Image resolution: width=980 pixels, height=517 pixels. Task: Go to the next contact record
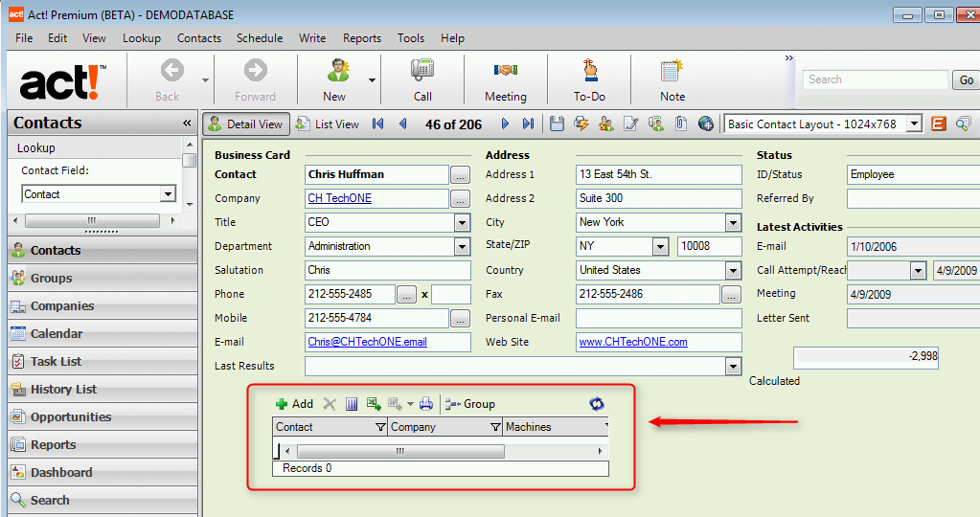(x=505, y=124)
